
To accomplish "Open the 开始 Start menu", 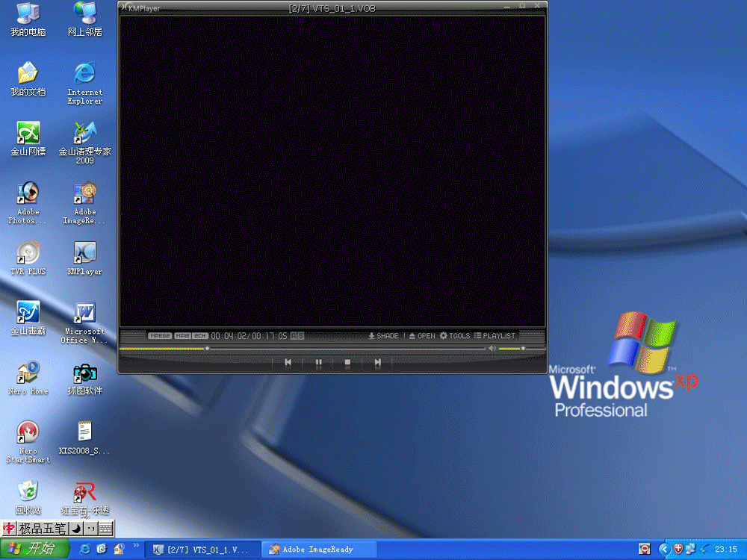I will (x=35, y=549).
